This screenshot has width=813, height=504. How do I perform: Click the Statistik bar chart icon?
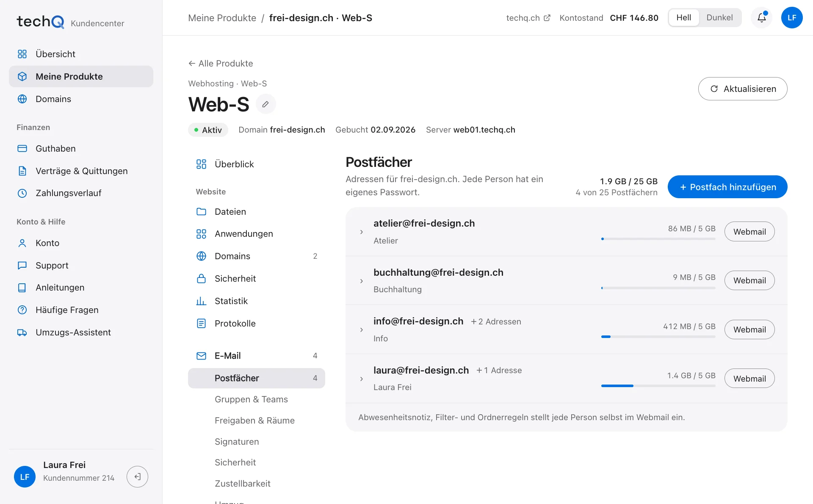tap(202, 301)
